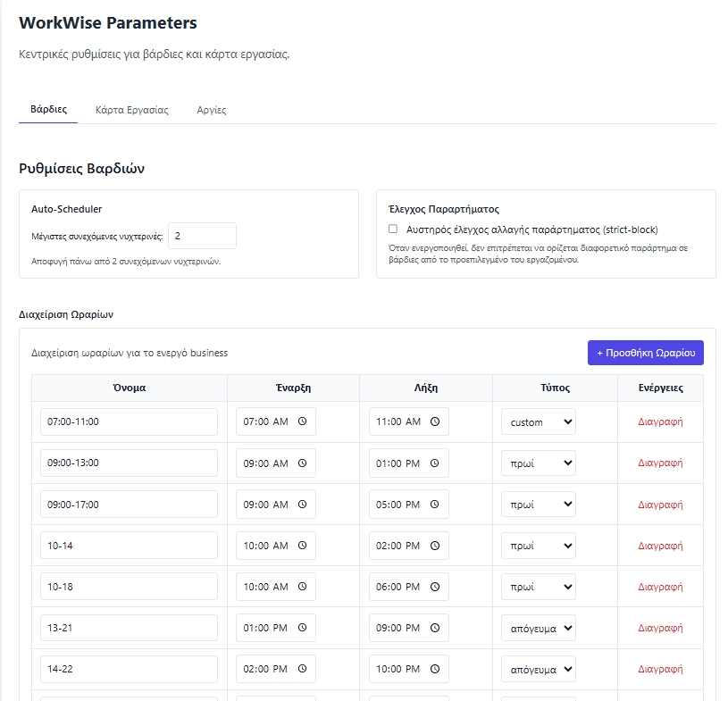Open clock picker for 11:00 AM end time
Screen dimensions: 728x701
coord(435,421)
